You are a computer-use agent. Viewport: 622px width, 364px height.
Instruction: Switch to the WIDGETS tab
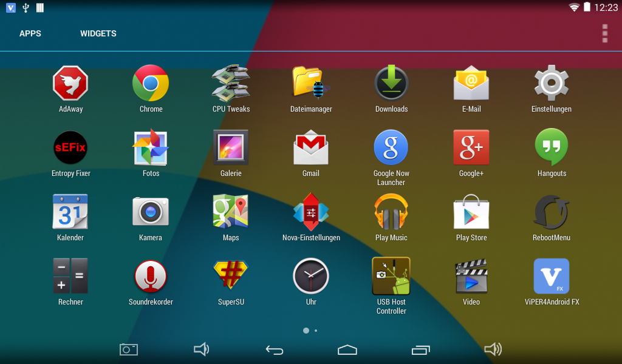click(98, 33)
